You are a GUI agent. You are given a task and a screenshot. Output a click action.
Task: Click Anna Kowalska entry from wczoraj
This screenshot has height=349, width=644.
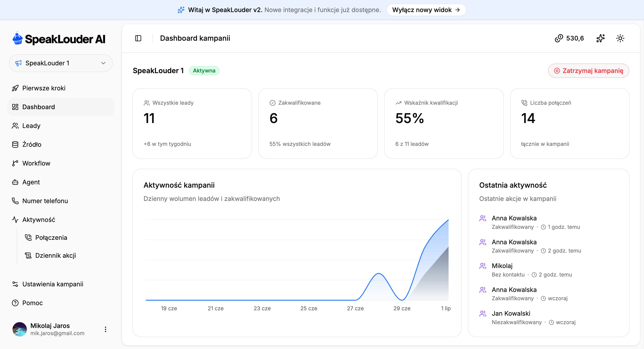[549, 294]
